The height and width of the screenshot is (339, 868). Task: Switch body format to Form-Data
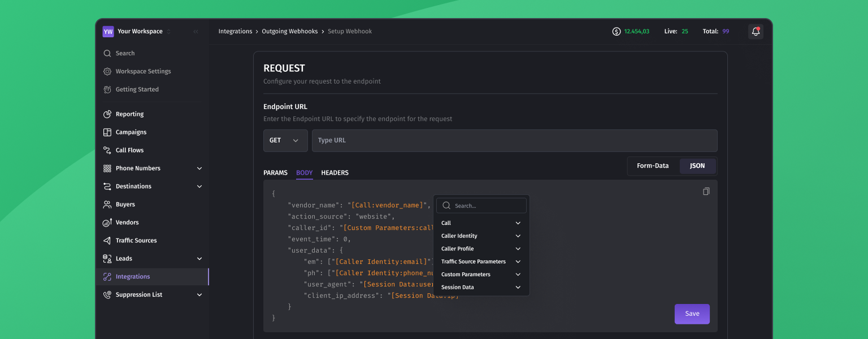653,166
